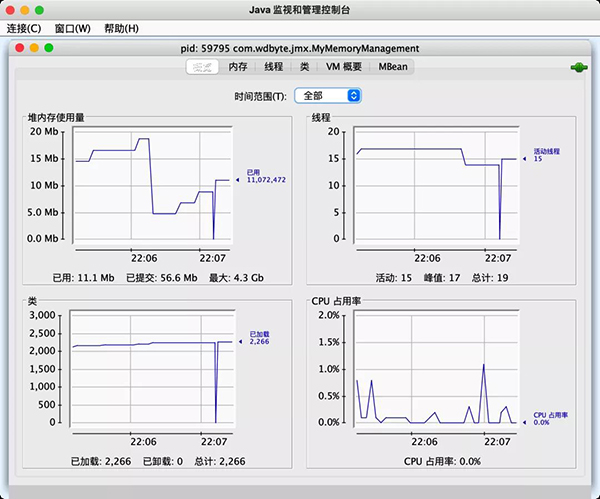Click the 已加载: 2,266 summary text
Screen dimensions: 600x499
101,461
